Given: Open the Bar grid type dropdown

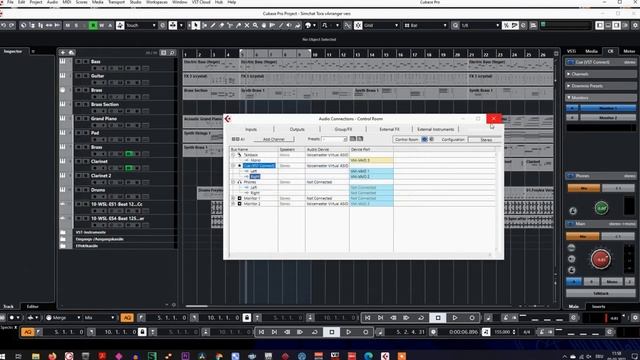Looking at the screenshot, I should point(426,25).
